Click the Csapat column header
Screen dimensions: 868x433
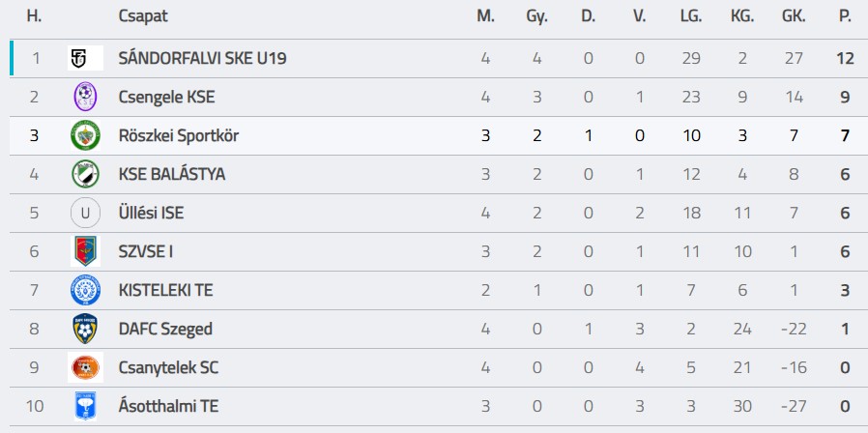coord(141,15)
